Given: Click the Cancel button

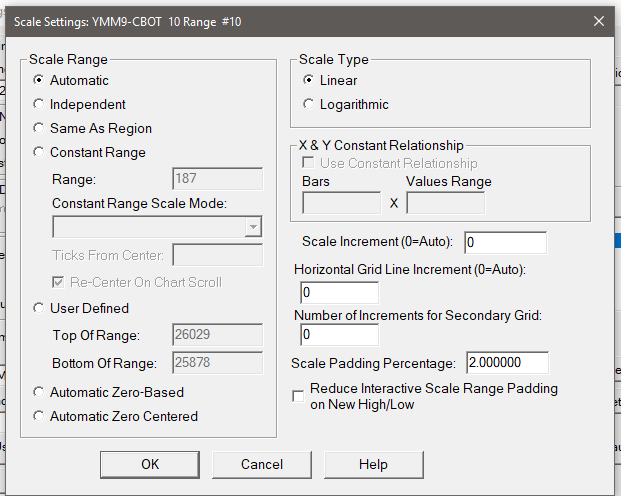Looking at the screenshot, I should (262, 464).
